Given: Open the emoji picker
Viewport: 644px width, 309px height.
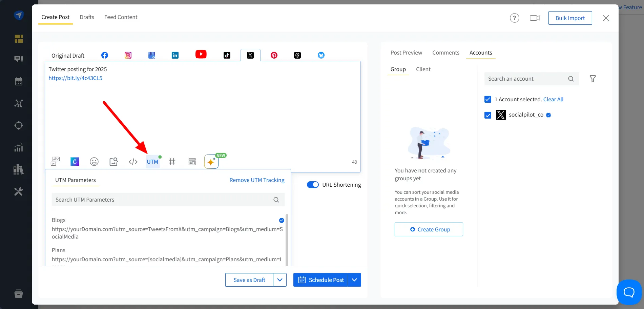Looking at the screenshot, I should pos(94,162).
